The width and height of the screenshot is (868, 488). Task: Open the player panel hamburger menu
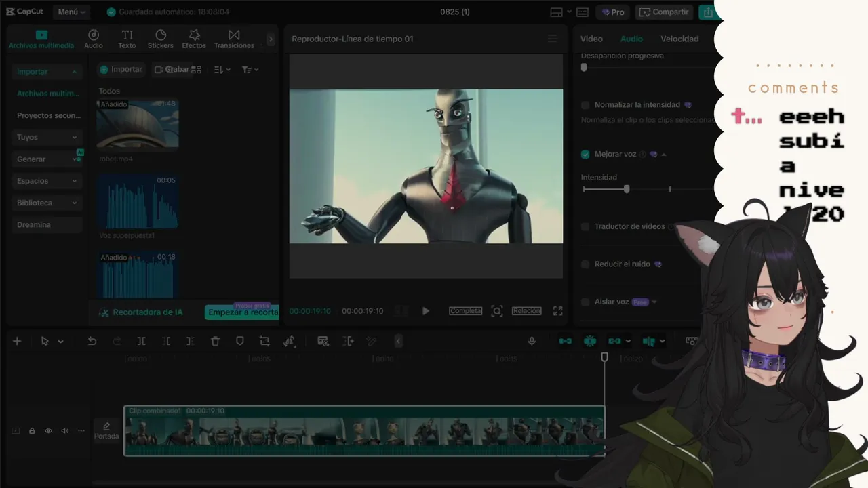[553, 39]
